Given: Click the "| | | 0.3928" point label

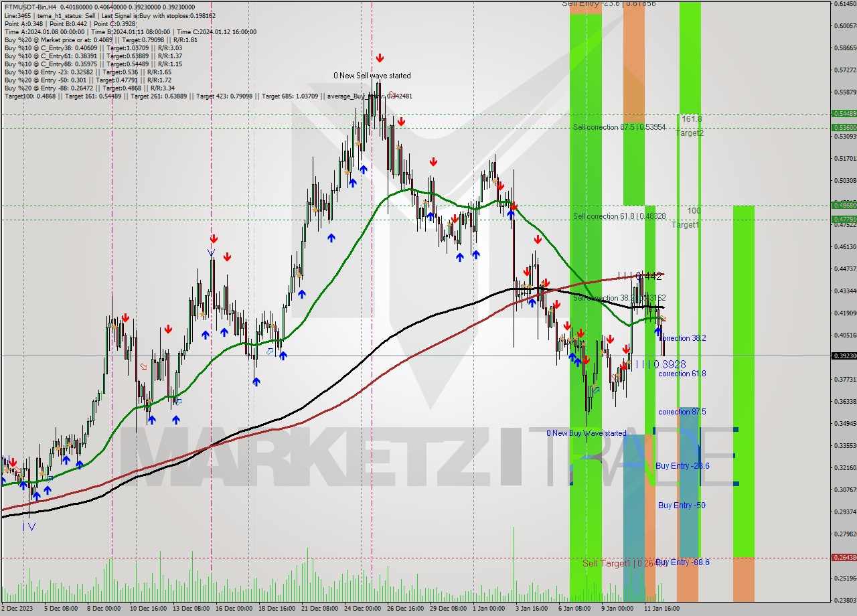Looking at the screenshot, I should (x=659, y=364).
